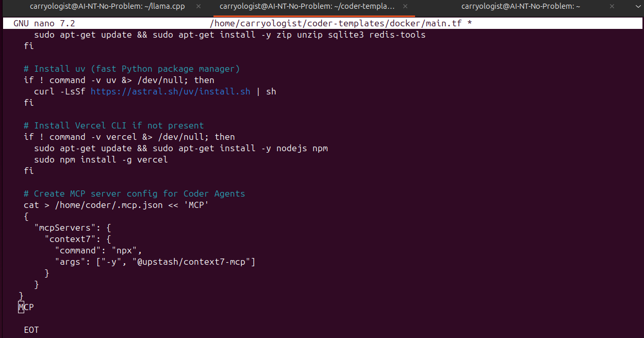Open the third terminal tab titled carryologist@AI-NT-No-Problem: ~

coord(521,7)
